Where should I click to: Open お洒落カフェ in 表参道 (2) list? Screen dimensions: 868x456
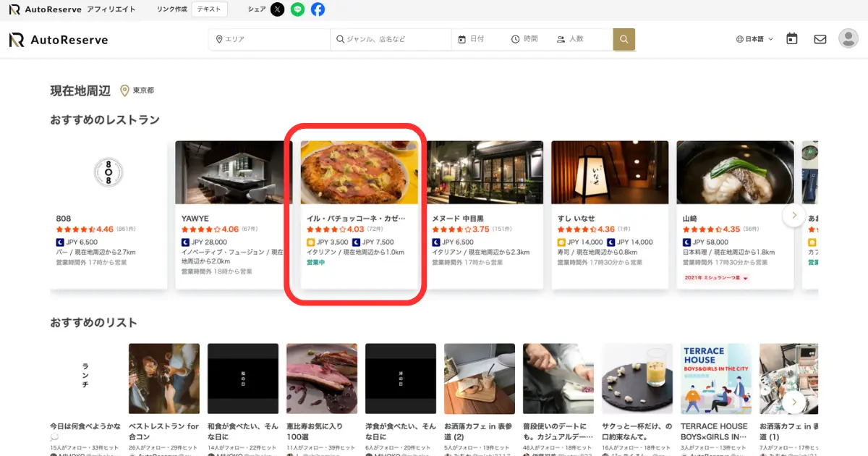click(x=480, y=379)
